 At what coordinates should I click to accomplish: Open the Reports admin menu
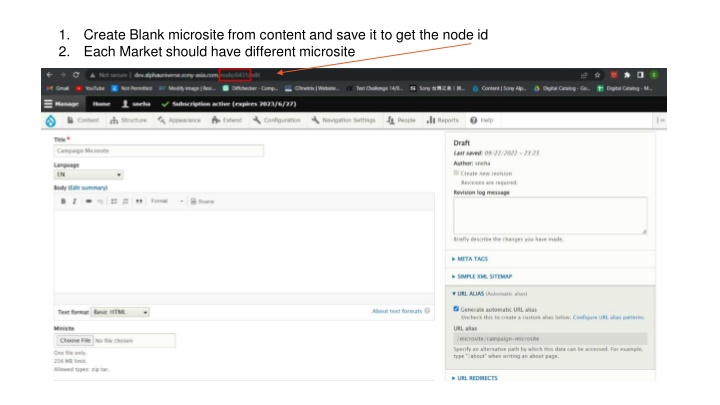point(443,120)
